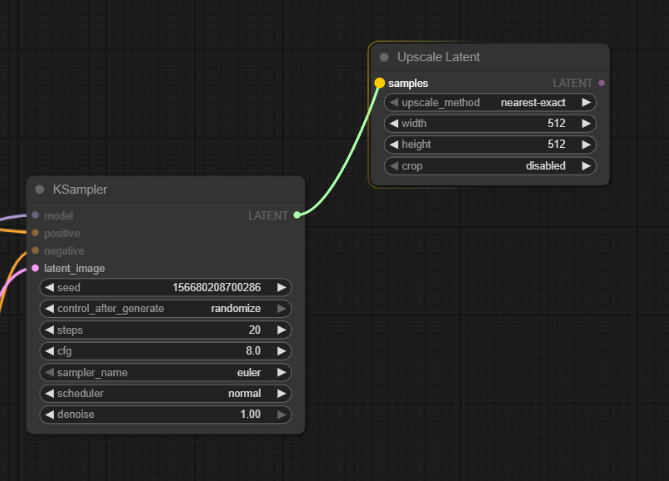Click the KSampler LATENT output port
This screenshot has width=669, height=481.
[297, 215]
